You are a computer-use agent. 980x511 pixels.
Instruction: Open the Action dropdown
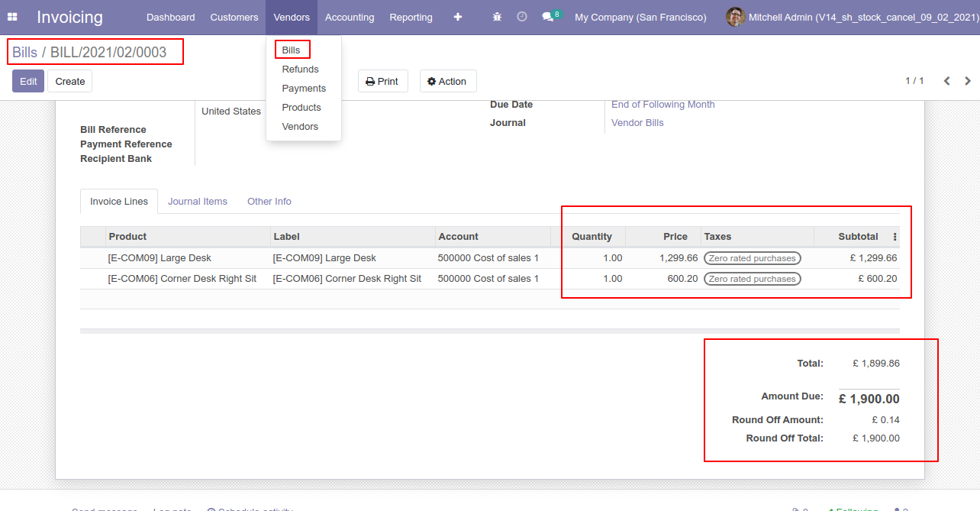447,81
